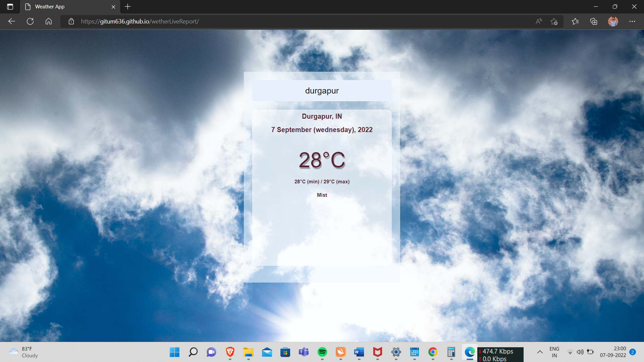View site information lock icon
This screenshot has height=362, width=644.
[71, 21]
